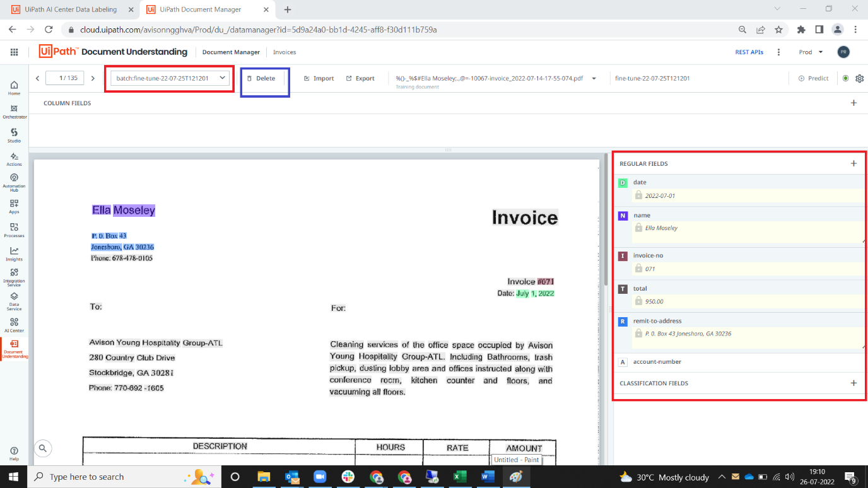Launch Studio from the sidebar

tap(14, 136)
